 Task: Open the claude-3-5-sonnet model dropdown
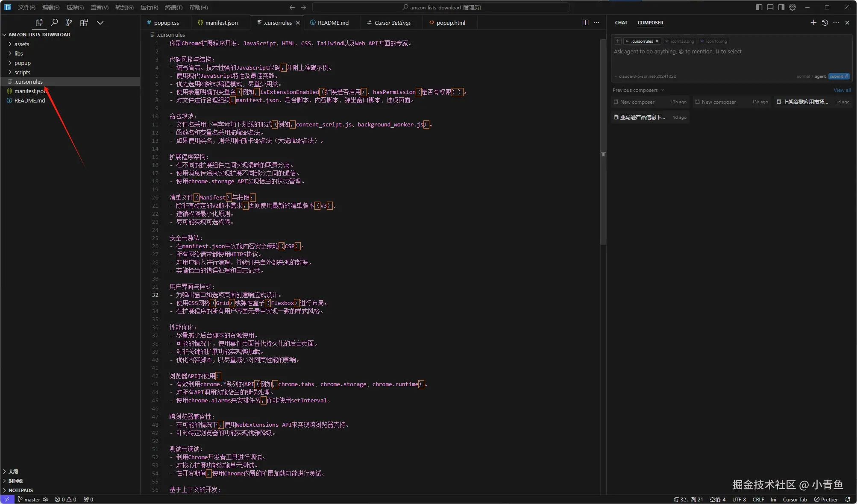[x=645, y=76]
